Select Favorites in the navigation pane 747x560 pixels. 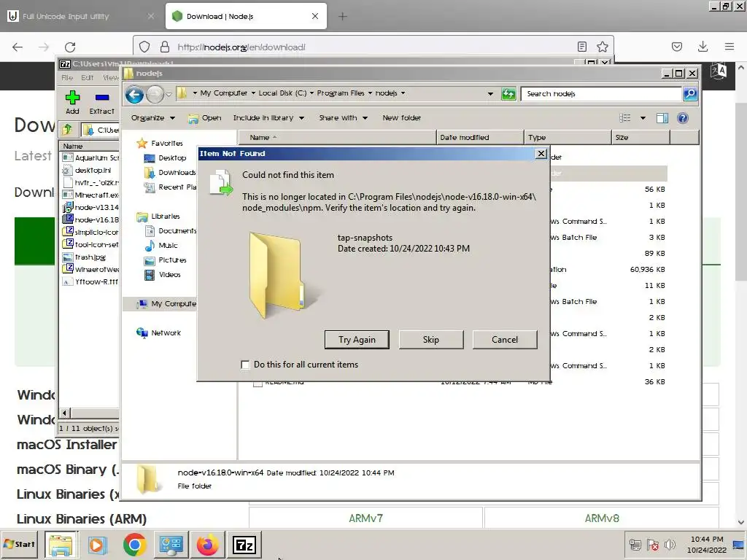(x=160, y=143)
